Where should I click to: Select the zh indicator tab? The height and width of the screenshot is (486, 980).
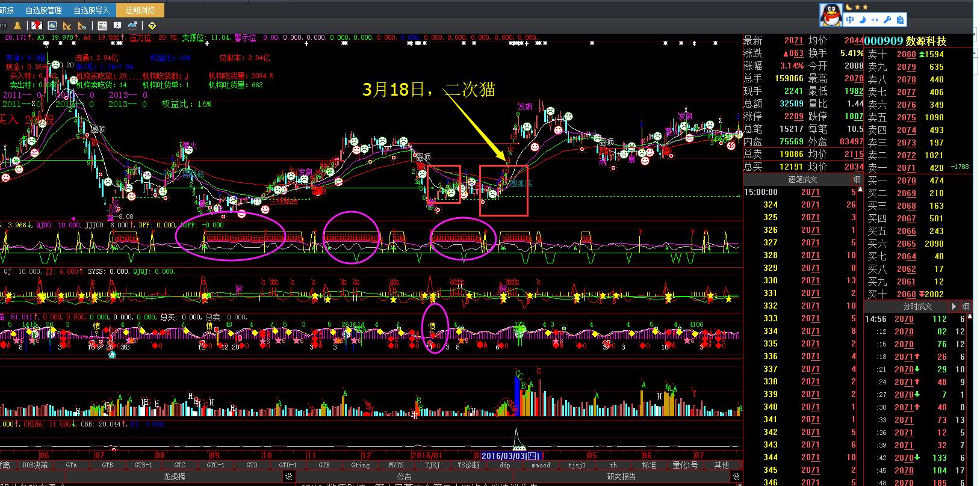point(613,465)
